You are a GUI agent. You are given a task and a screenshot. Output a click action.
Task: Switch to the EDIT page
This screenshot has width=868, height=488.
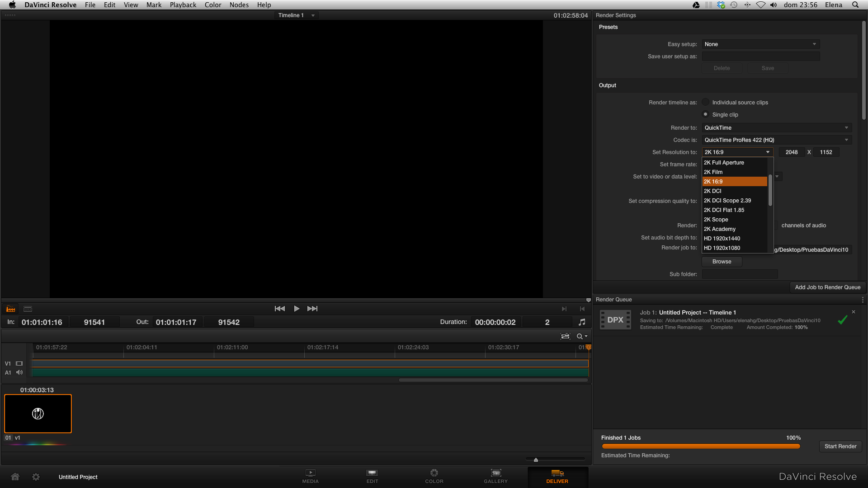(372, 476)
